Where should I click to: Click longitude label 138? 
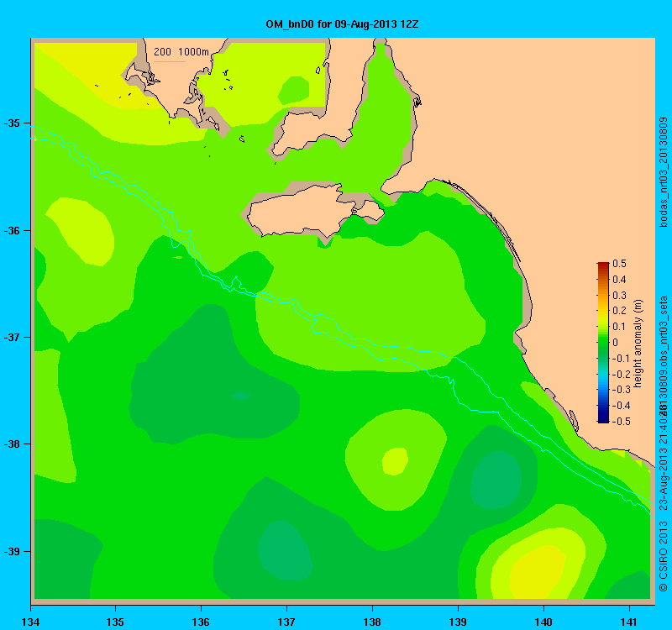point(372,622)
